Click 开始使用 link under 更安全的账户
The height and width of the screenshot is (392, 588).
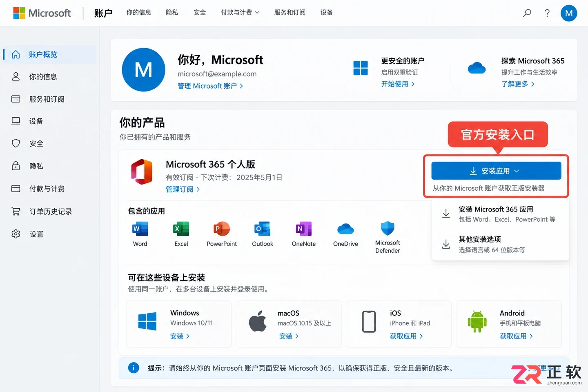(x=398, y=84)
